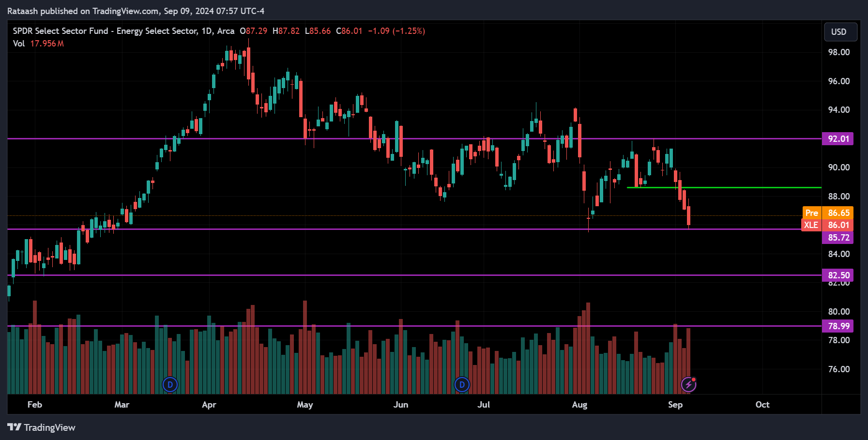
Task: Click the 98.00 price scale value
Action: (x=839, y=52)
